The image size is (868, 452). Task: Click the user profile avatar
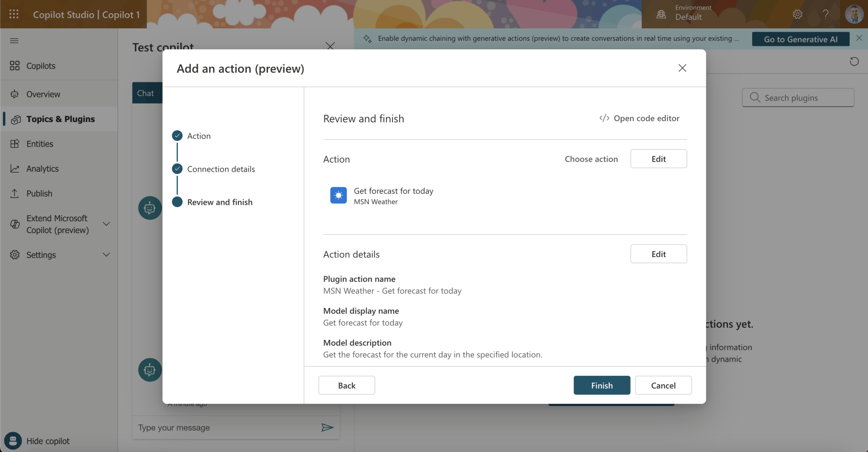(854, 14)
